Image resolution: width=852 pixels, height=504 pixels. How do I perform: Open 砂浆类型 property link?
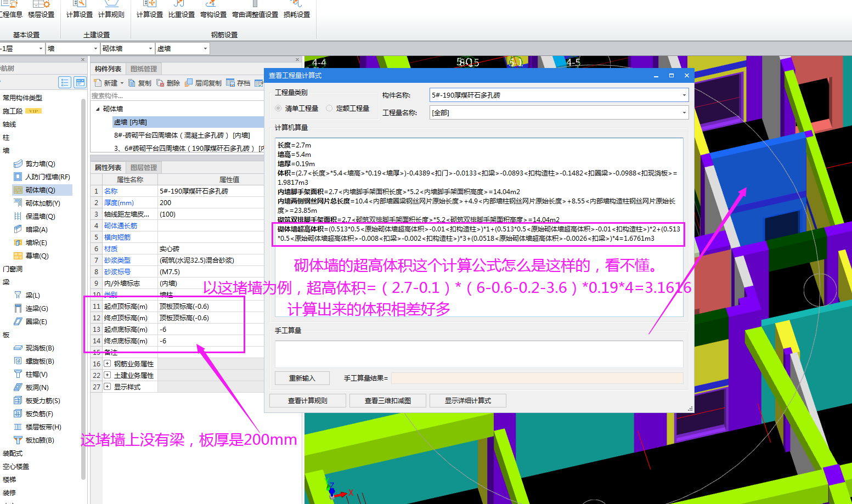coord(117,260)
